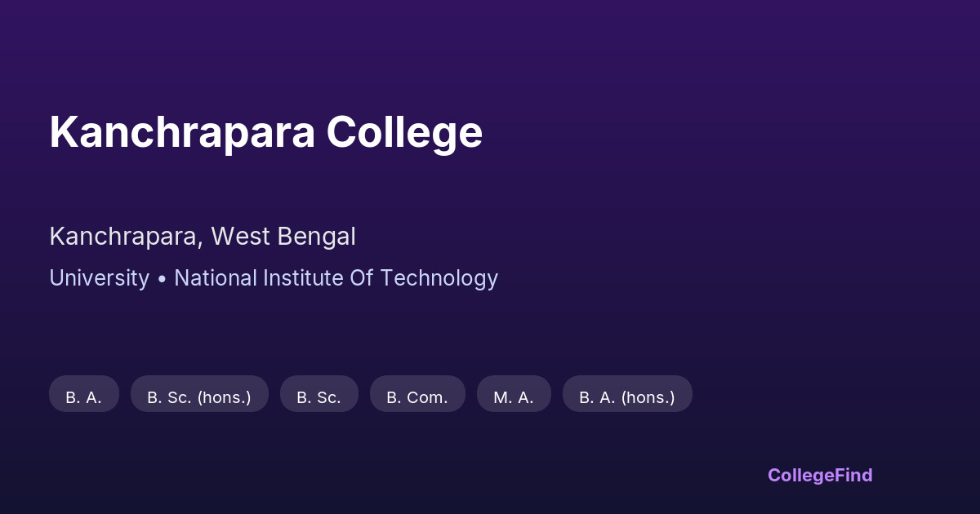Click the Kanchrapara College main heading
The width and height of the screenshot is (980, 514).
[265, 132]
